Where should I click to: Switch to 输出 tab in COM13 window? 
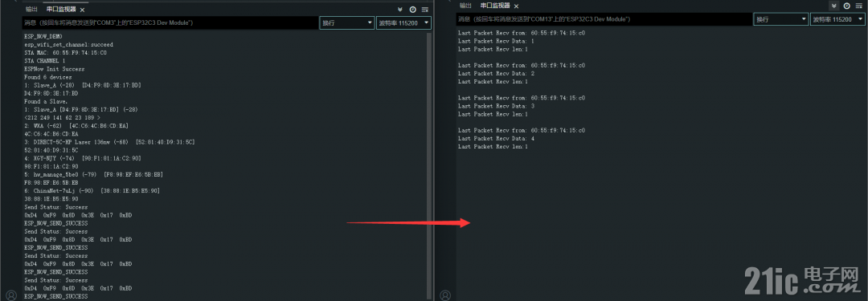[x=465, y=6]
